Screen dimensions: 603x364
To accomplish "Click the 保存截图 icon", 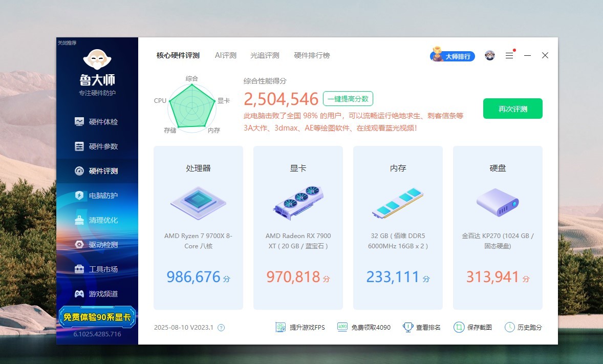I will pyautogui.click(x=459, y=328).
